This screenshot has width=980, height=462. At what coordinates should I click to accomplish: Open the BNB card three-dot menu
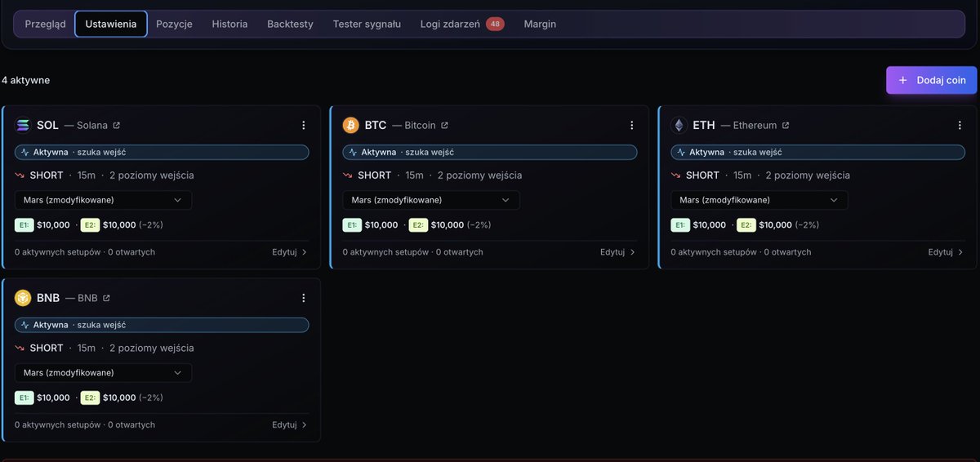tap(304, 298)
